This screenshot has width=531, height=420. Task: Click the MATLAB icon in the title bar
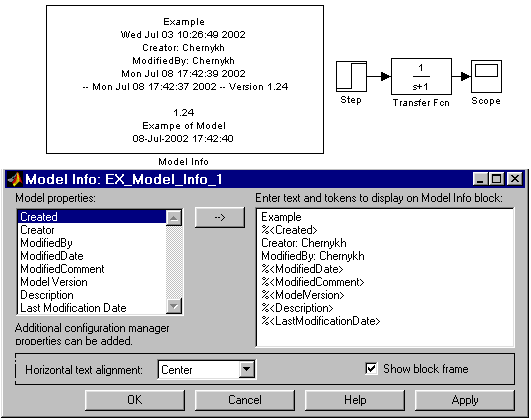coord(15,179)
